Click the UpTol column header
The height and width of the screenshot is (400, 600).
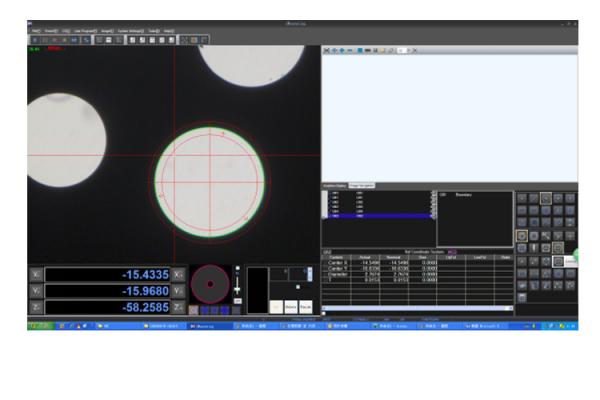pos(451,258)
